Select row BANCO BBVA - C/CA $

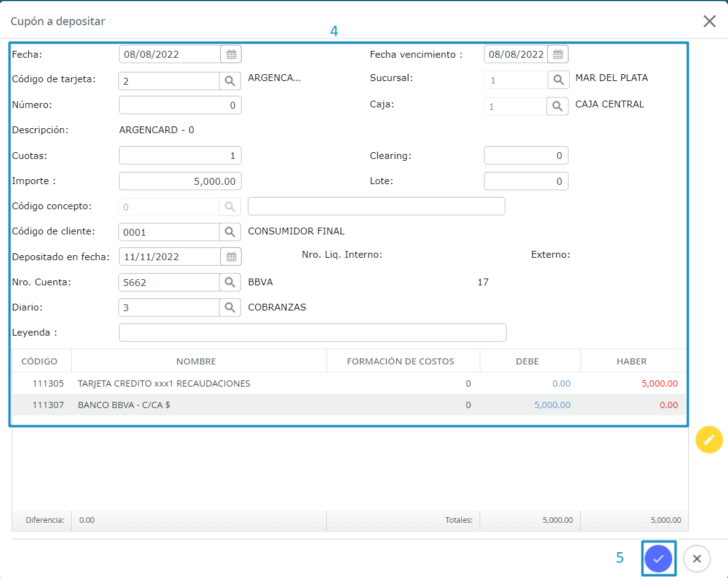pos(349,405)
